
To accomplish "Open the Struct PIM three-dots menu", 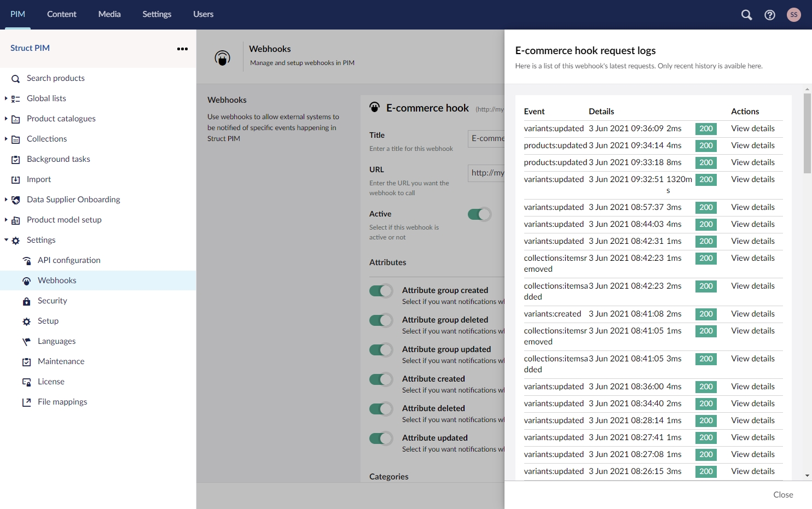I will (182, 49).
